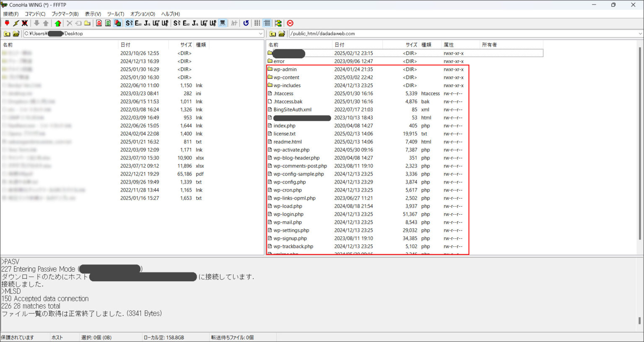
Task: Click the red plug Connect icon
Action: (7, 23)
